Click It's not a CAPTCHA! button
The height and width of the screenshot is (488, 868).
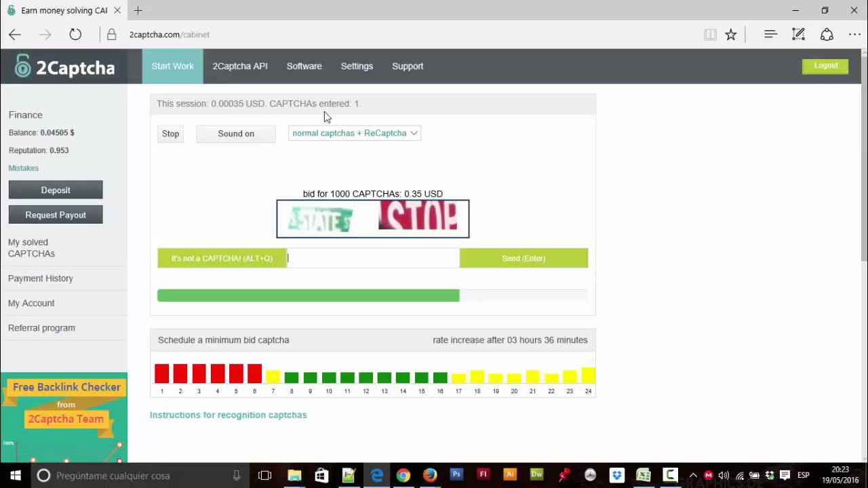[x=222, y=258]
